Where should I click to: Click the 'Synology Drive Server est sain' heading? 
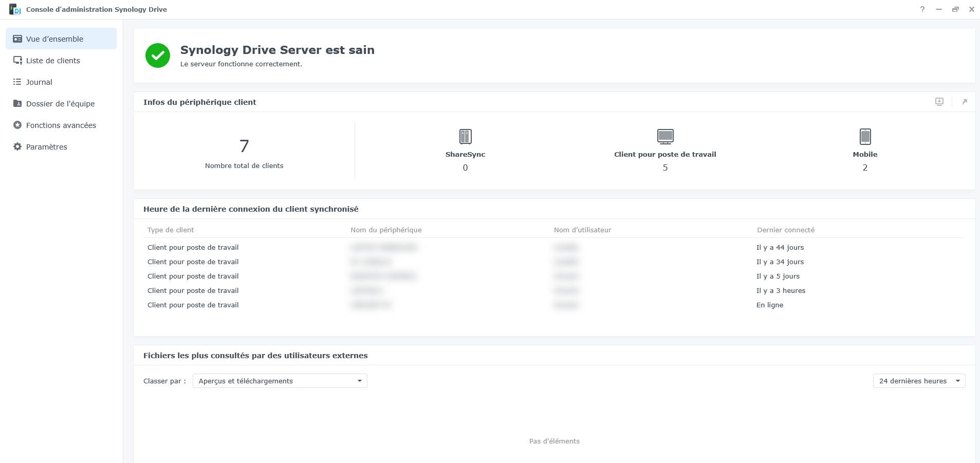[x=278, y=50]
